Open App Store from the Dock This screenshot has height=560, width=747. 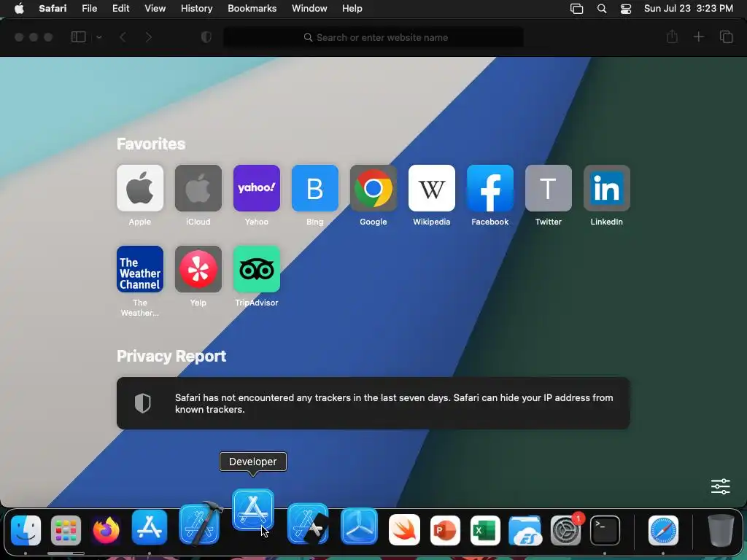click(x=150, y=528)
